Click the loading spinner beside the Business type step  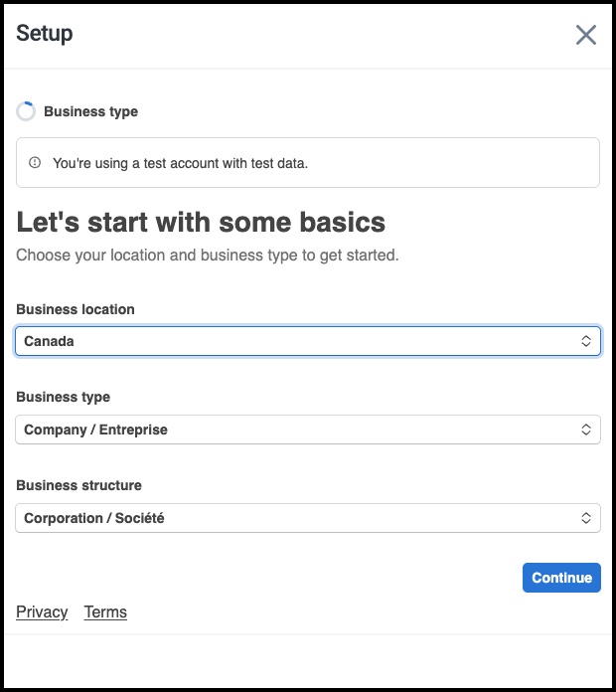click(26, 111)
